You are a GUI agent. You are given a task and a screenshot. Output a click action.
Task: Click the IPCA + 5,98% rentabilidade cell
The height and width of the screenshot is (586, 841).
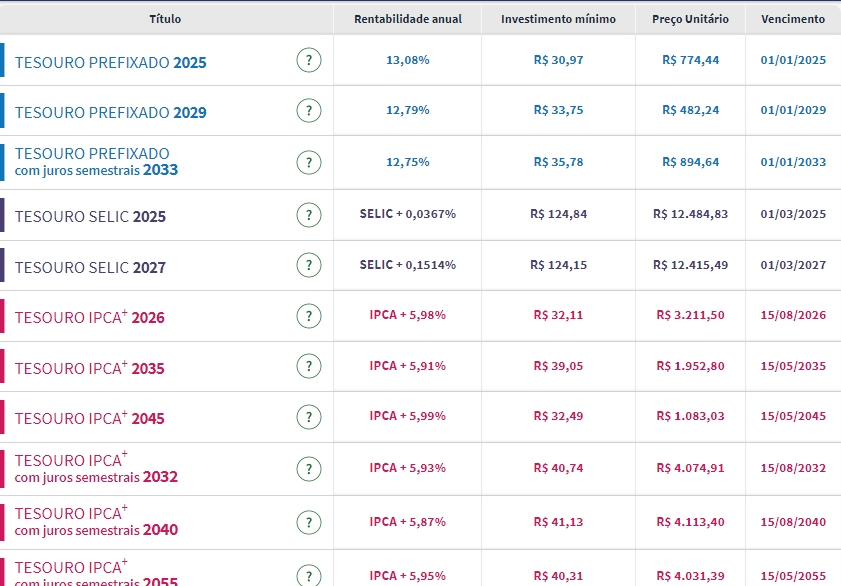408,315
